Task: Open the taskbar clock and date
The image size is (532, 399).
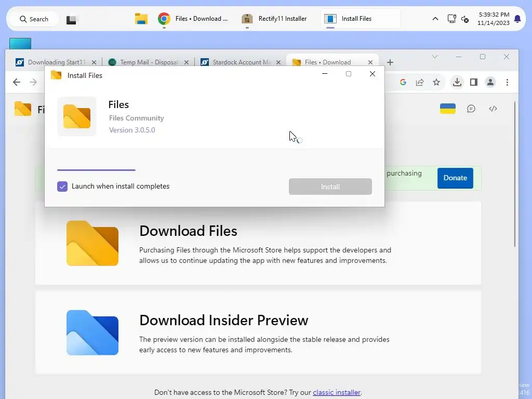Action: [494, 19]
